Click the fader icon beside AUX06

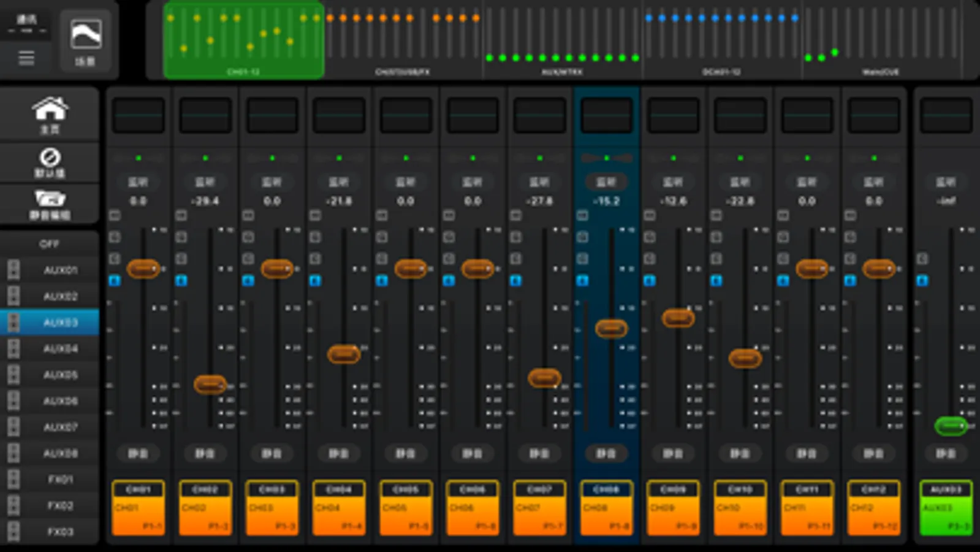[13, 401]
